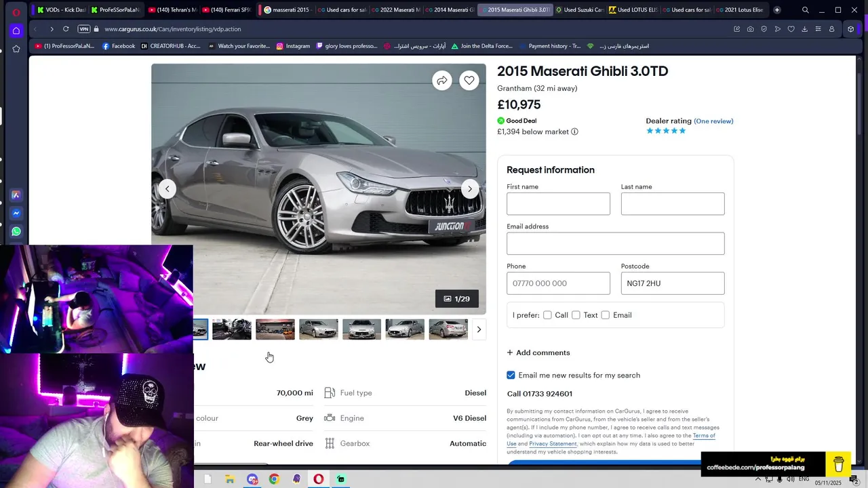The width and height of the screenshot is (868, 488).
Task: Reload the page
Action: tap(66, 29)
